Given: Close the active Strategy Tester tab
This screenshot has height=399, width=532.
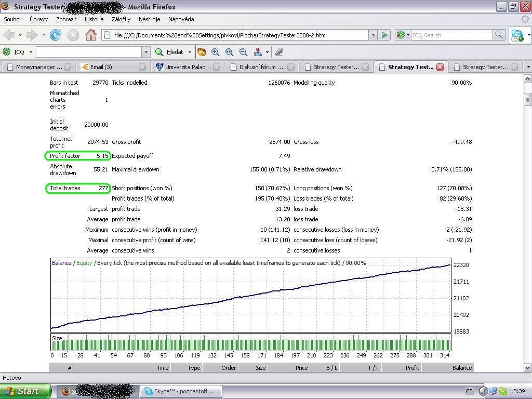Looking at the screenshot, I should [440, 67].
